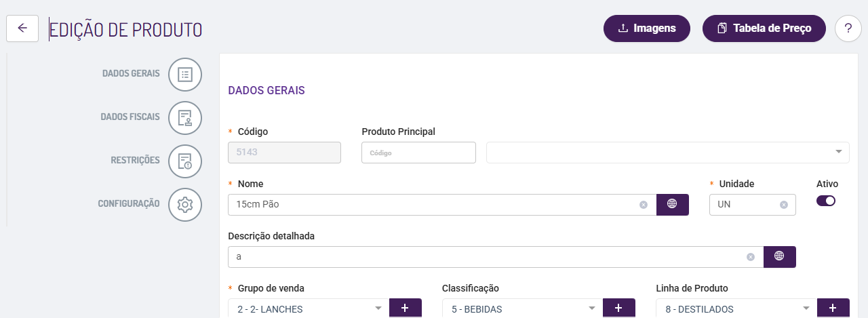Open the help question mark icon
Image resolution: width=868 pixels, height=318 pixels.
(x=848, y=28)
